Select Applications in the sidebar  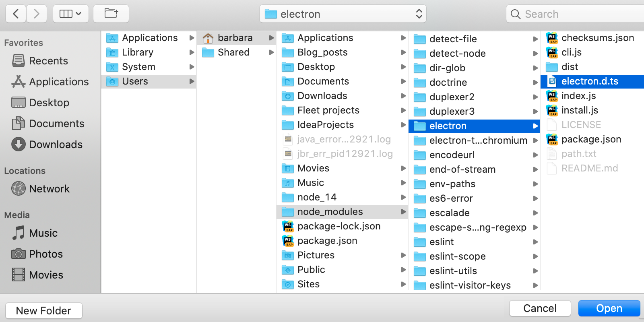click(50, 82)
